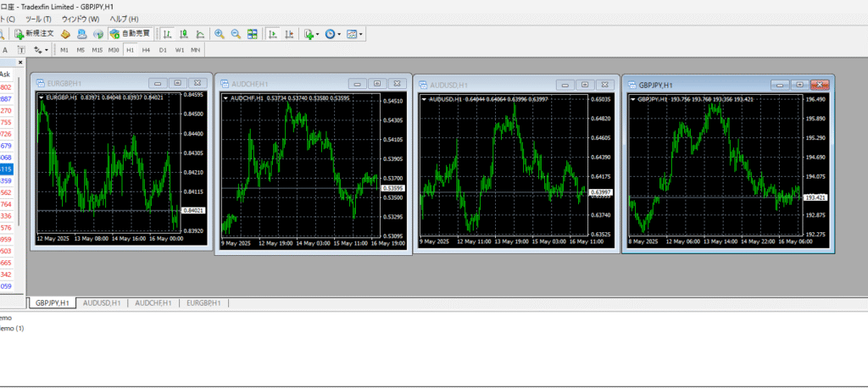Image resolution: width=868 pixels, height=388 pixels.
Task: Select the text 'A' drawing tool
Action: (x=5, y=50)
